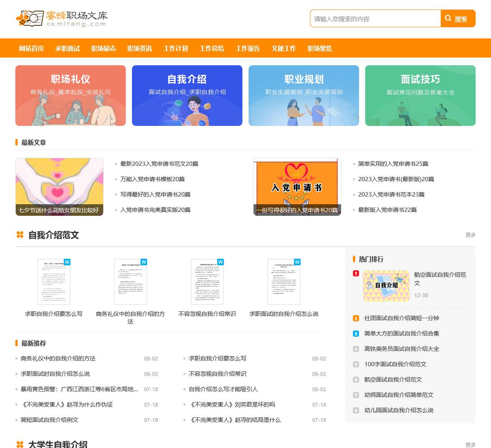
Task: Click the magnifier icon in the search button
Action: [x=448, y=18]
